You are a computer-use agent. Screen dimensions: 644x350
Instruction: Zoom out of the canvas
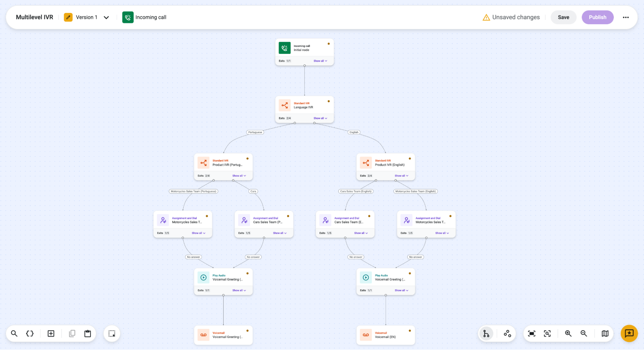tap(584, 334)
